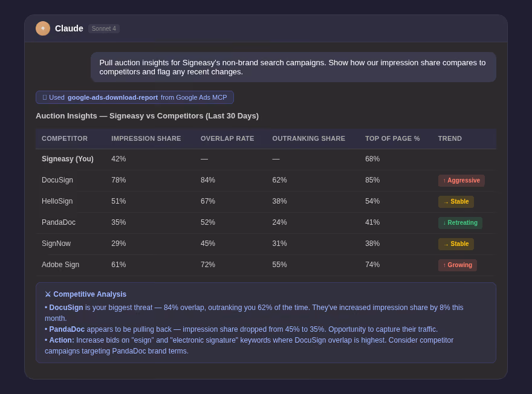Click the Competitive Analysis swords icon
532x394 pixels.
click(x=48, y=294)
